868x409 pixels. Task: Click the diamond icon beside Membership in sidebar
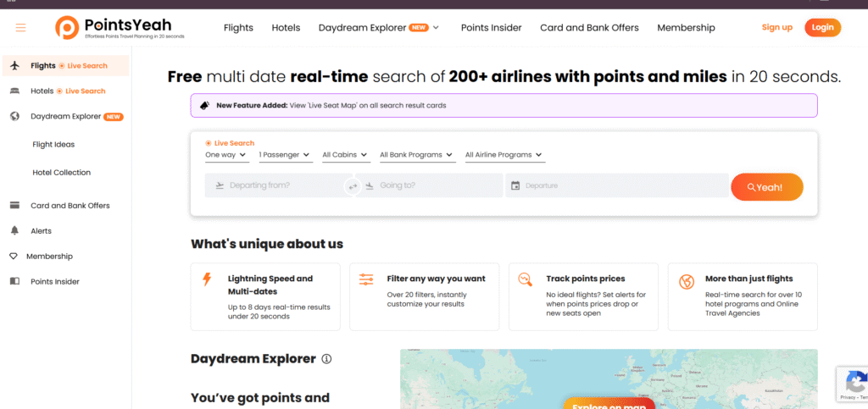coord(14,257)
